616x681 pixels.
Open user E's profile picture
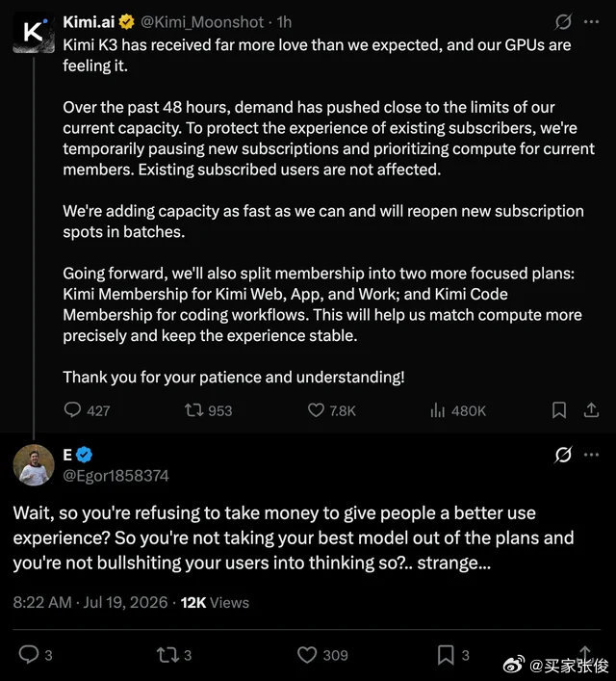pos(34,464)
